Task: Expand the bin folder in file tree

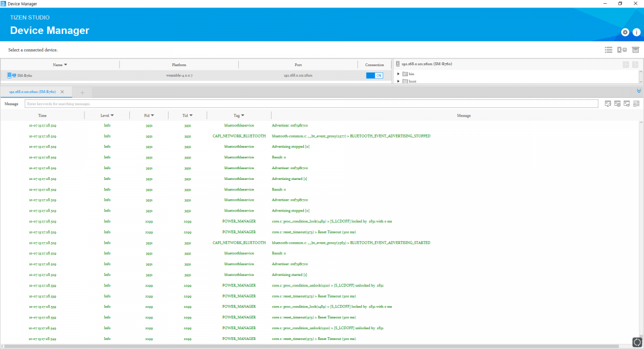Action: [399, 74]
